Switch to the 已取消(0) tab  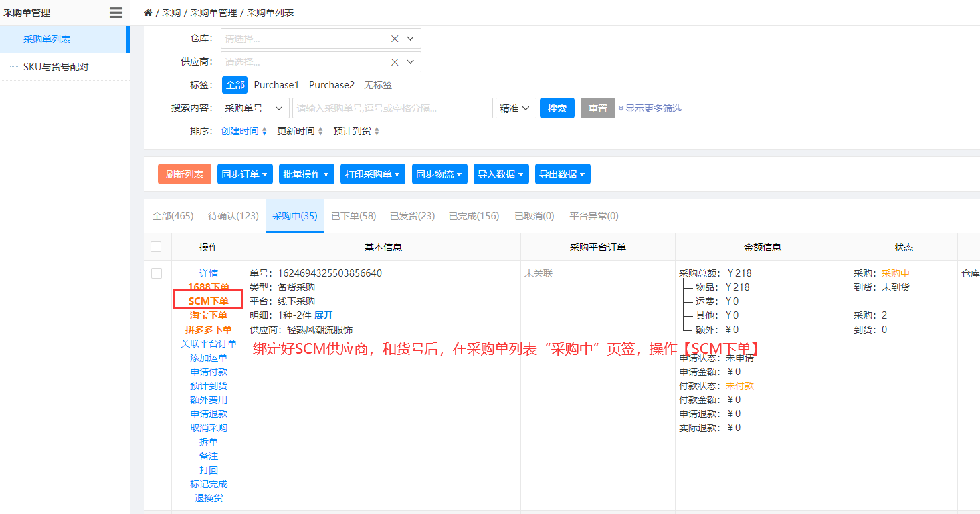(x=534, y=216)
